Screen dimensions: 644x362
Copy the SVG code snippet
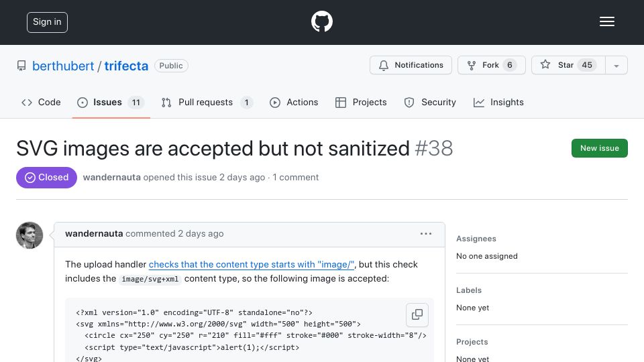[417, 315]
